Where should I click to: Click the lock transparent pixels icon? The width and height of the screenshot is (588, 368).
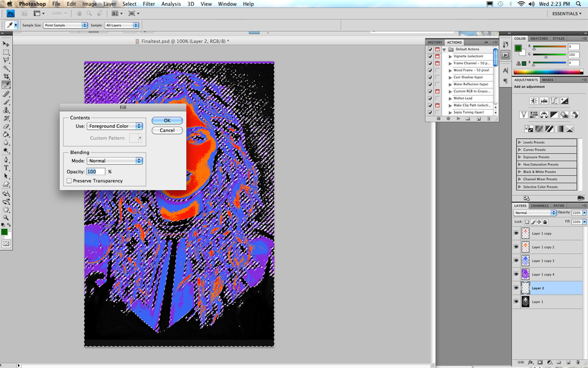527,222
